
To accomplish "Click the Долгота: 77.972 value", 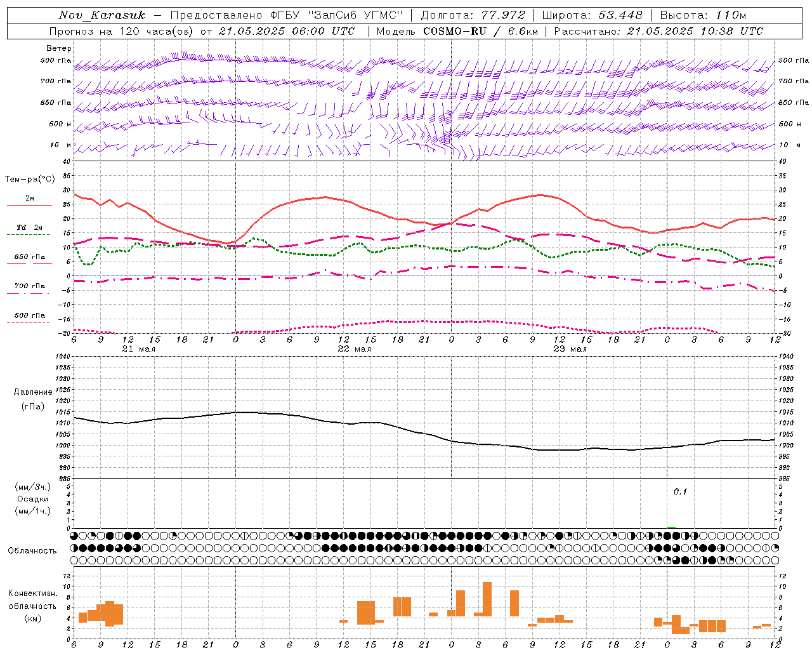I will [x=473, y=15].
